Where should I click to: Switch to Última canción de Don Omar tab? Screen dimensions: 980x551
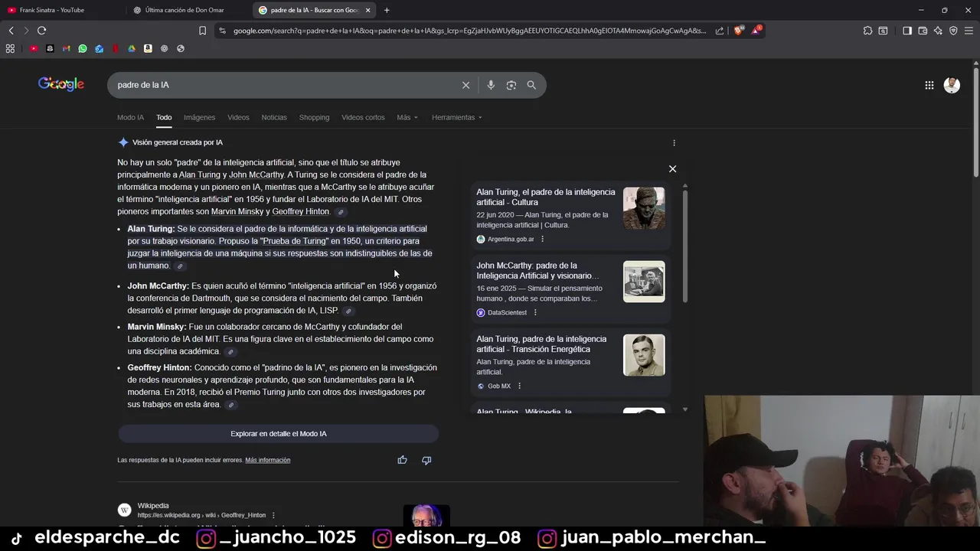point(188,10)
